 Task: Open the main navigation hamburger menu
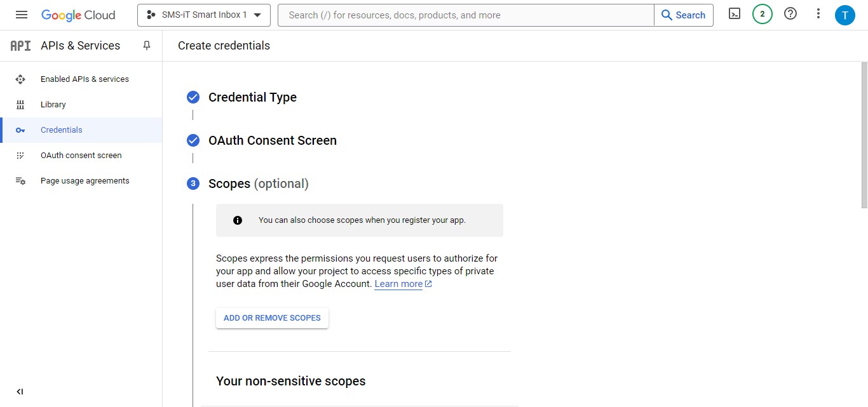[22, 15]
